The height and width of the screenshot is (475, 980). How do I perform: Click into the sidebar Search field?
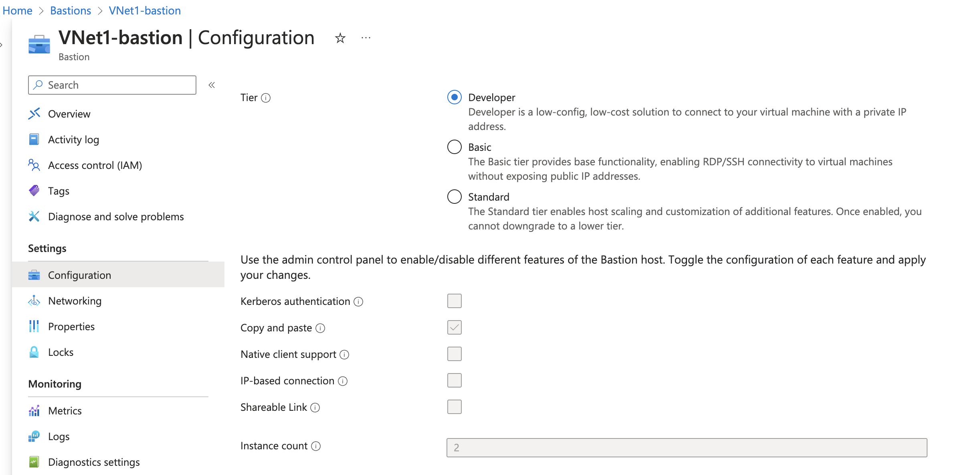tap(112, 85)
